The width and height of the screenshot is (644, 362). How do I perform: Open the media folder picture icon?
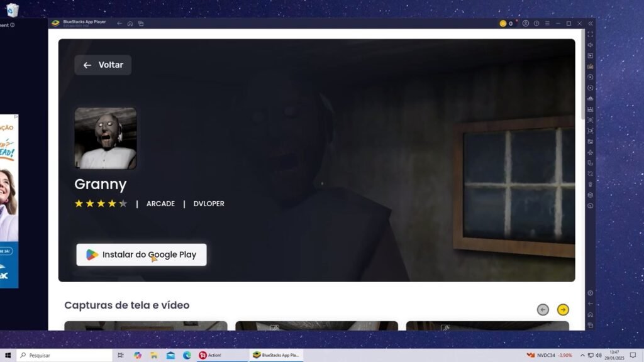[590, 141]
